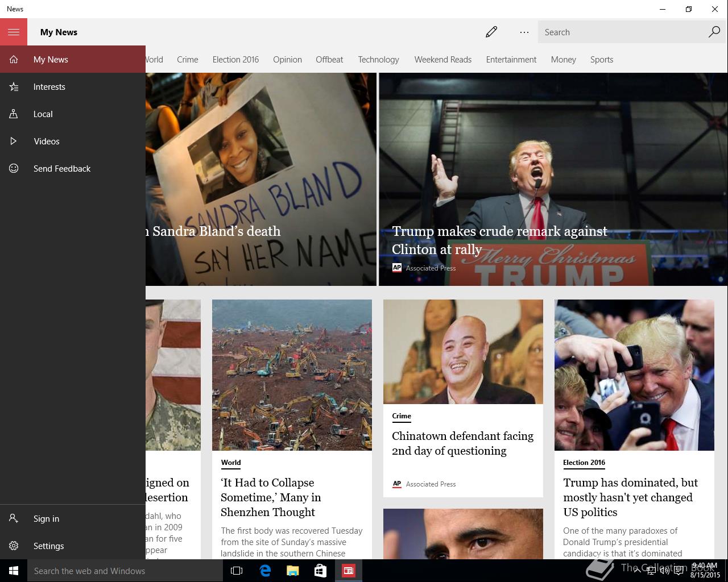
Task: Open Settings label in sidebar
Action: [49, 546]
